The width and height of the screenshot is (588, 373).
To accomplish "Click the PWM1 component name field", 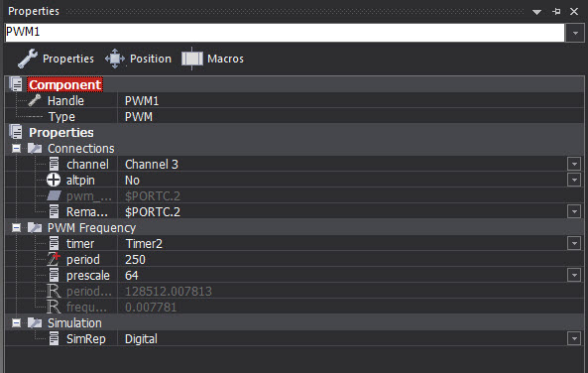I will pos(285,33).
